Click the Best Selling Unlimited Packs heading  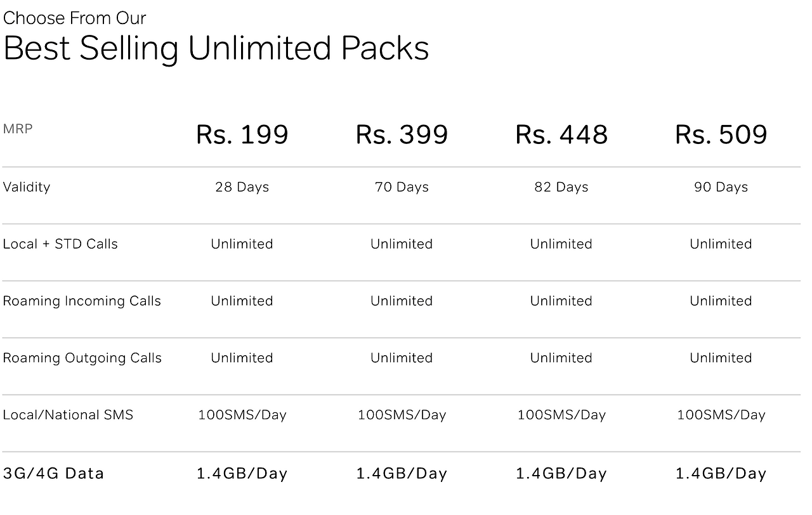point(216,48)
